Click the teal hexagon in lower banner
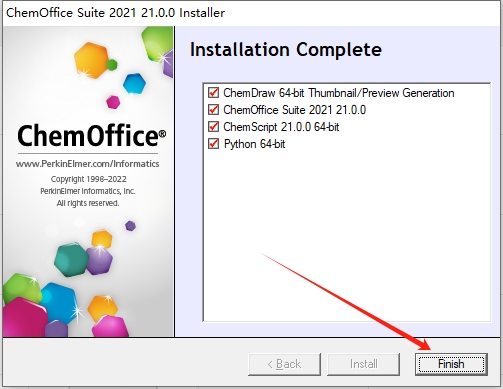 tap(71, 260)
